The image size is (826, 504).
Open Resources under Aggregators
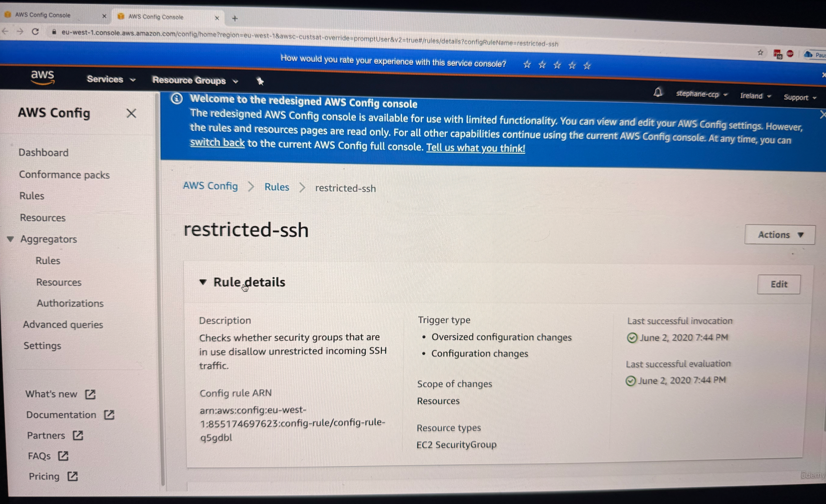59,282
